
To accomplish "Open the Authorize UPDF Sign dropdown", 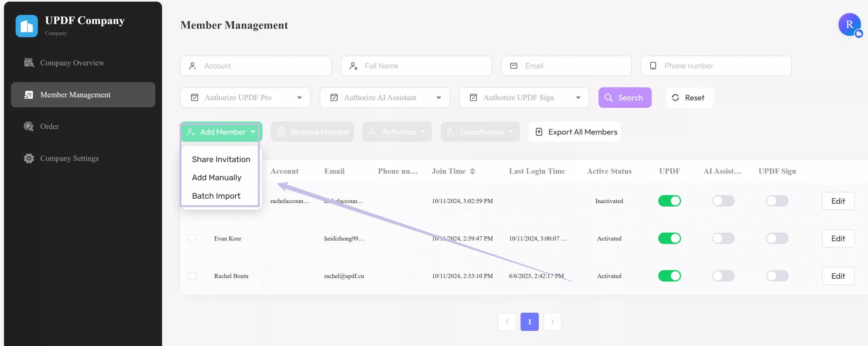I will click(524, 98).
